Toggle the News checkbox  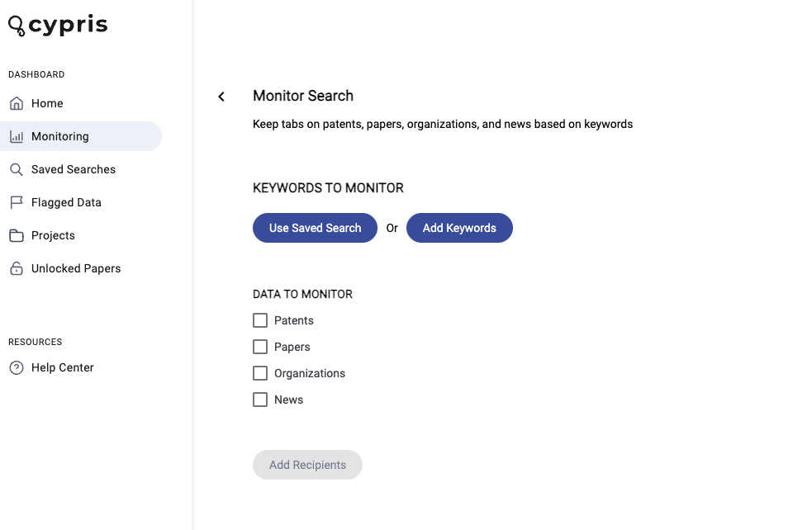[260, 400]
